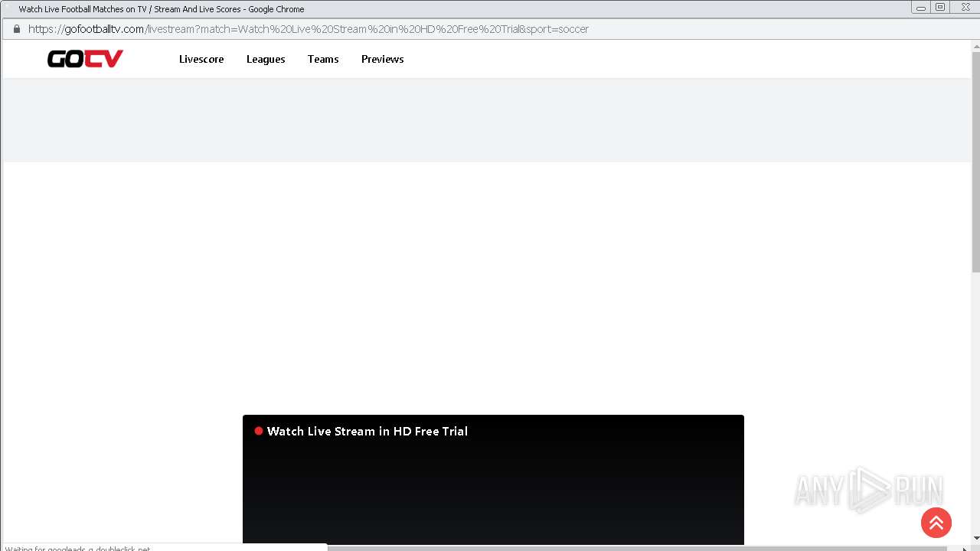980x551 pixels.
Task: Open the Leagues menu item
Action: coord(266,59)
